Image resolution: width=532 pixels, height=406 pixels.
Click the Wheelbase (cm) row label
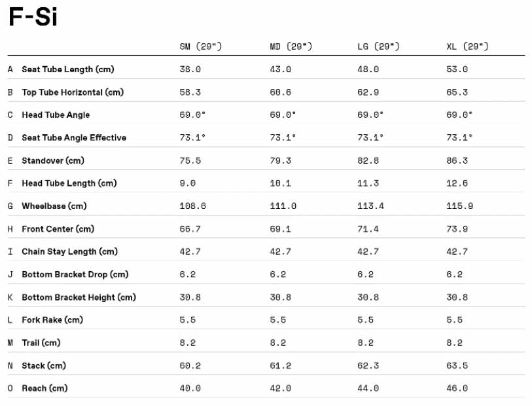(x=54, y=206)
